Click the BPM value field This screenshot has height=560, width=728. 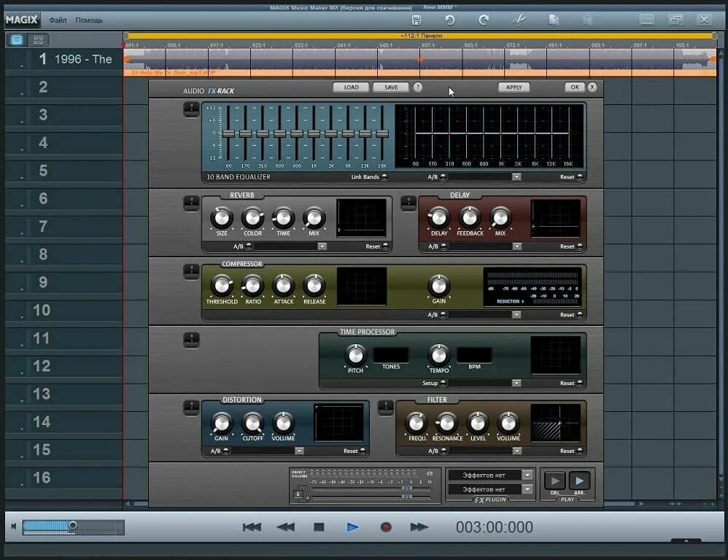click(x=474, y=355)
